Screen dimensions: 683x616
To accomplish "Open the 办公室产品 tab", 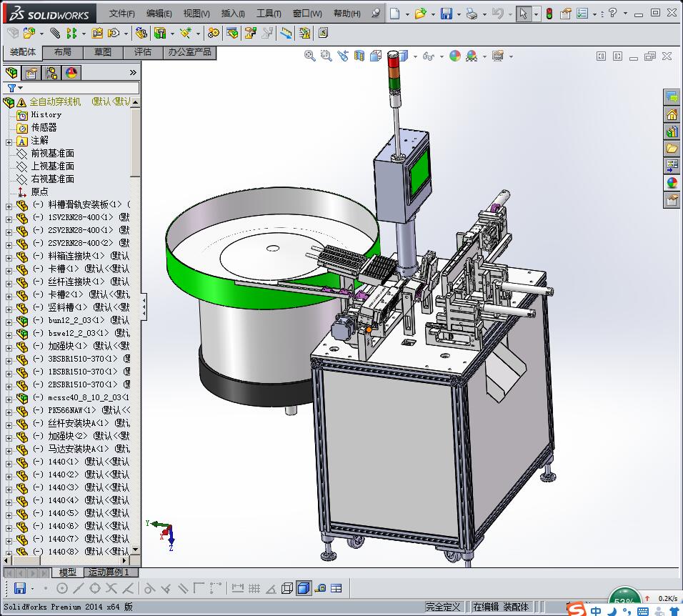I will (189, 52).
